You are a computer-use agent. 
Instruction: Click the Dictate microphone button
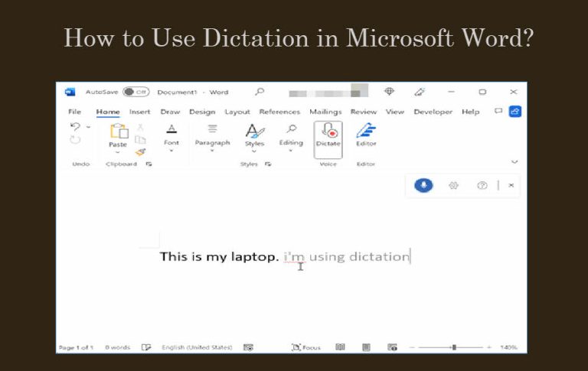[328, 139]
